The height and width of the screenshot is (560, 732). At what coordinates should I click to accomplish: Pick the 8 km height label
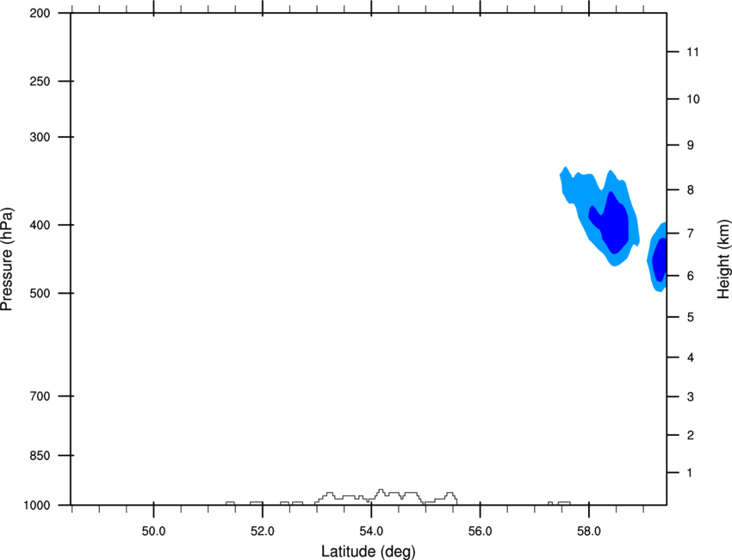click(691, 190)
